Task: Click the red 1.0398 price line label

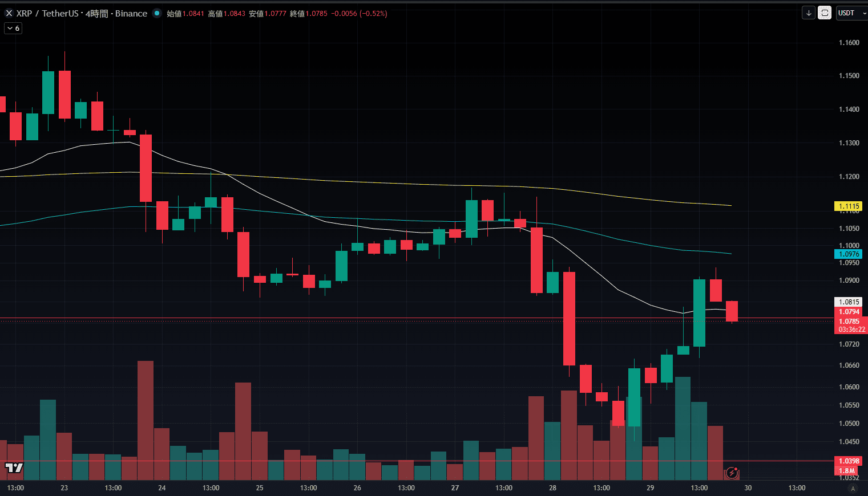Action: [x=848, y=461]
